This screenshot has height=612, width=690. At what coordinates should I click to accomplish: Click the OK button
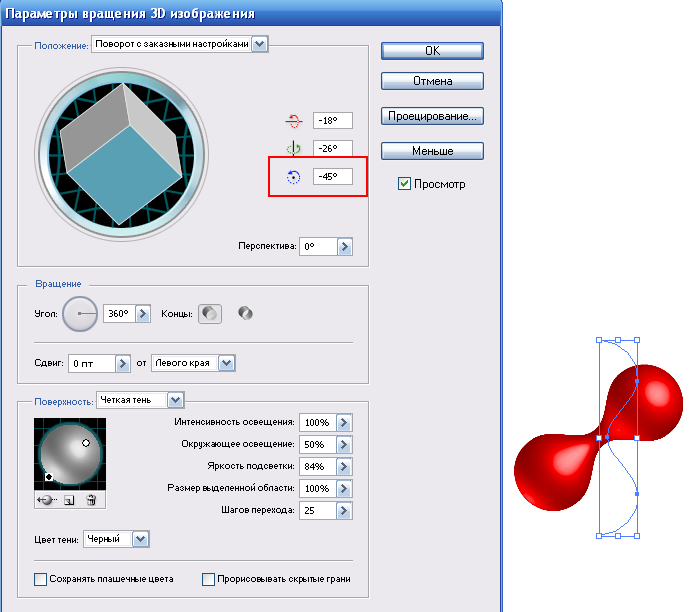pyautogui.click(x=432, y=51)
